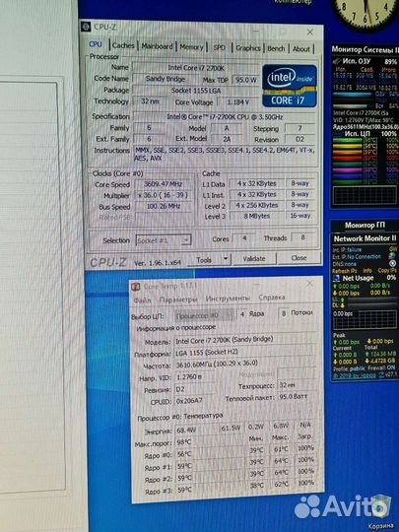The image size is (399, 532).
Task: Click Copy IPs link in Network Monitor
Action: tap(387, 270)
